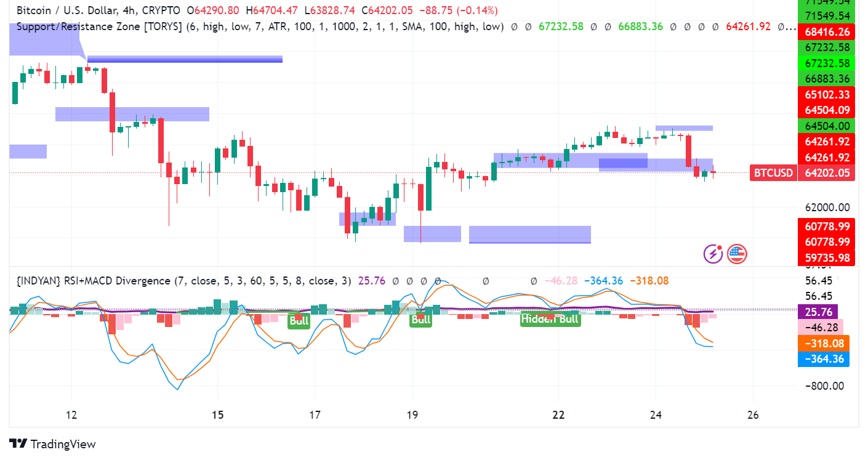868x460 pixels.
Task: Click the blue -364.36 axis label
Action: (x=822, y=358)
